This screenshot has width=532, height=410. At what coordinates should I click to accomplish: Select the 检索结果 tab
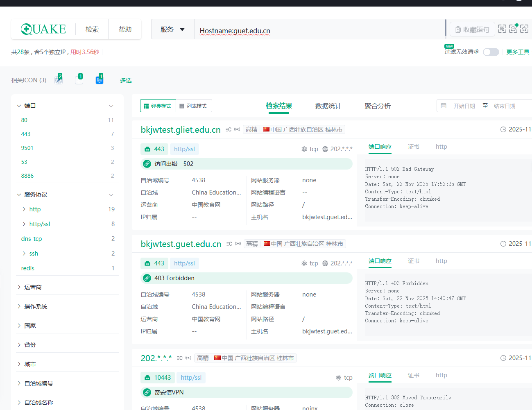[x=279, y=106]
